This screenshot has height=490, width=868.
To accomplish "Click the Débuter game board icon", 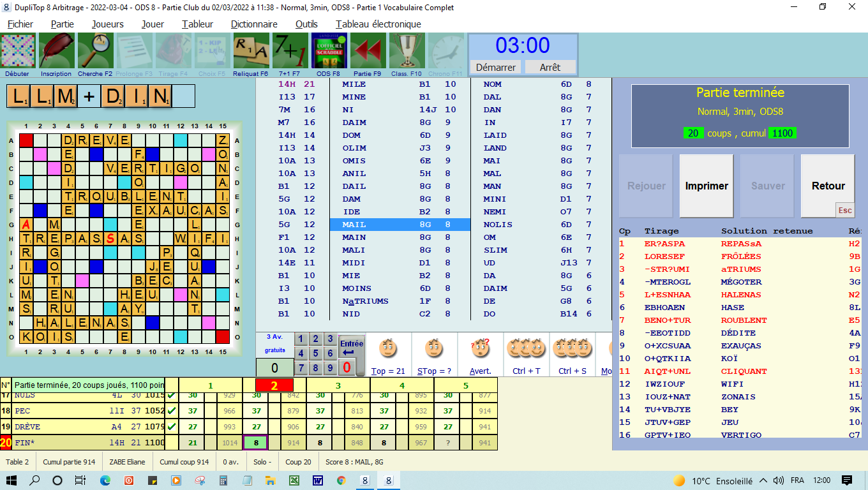I will (19, 51).
